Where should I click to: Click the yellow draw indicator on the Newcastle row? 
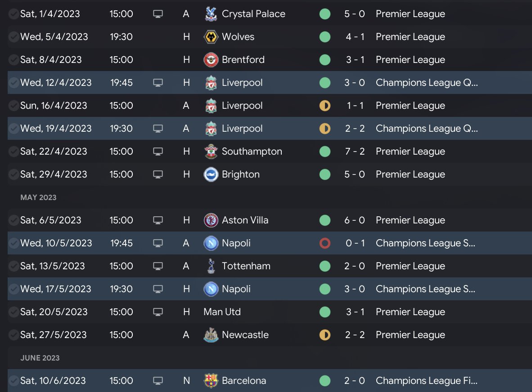[x=325, y=335]
